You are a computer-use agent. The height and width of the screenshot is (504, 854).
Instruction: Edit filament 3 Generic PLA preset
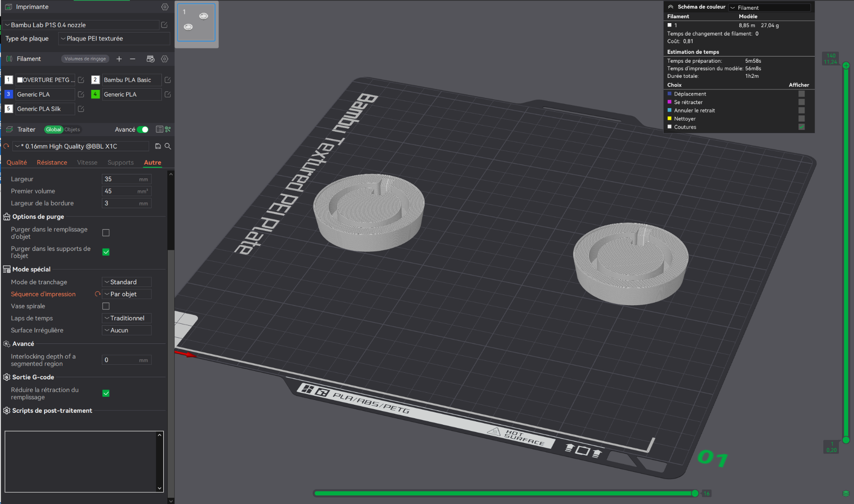(x=81, y=94)
